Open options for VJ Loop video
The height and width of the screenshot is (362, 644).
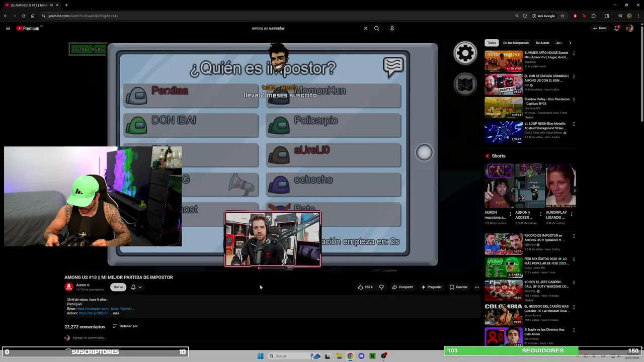[x=574, y=124]
